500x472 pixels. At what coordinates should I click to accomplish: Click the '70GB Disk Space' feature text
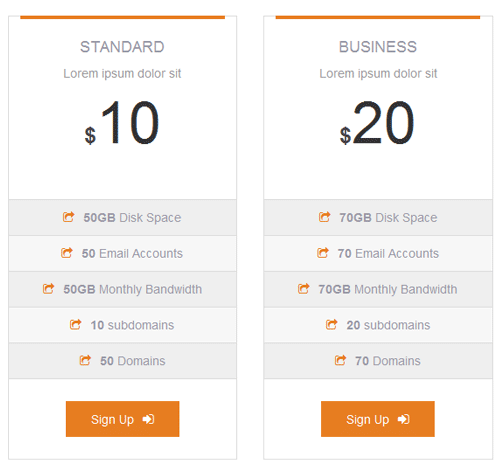(x=388, y=218)
